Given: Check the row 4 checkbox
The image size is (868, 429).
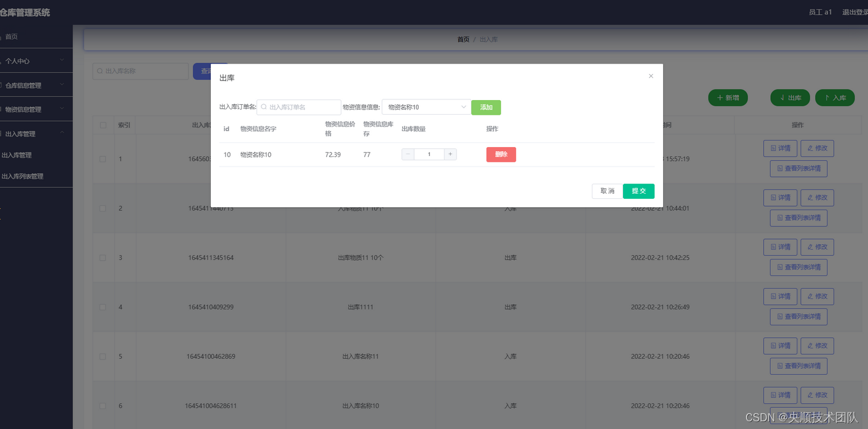Looking at the screenshot, I should click(x=103, y=307).
